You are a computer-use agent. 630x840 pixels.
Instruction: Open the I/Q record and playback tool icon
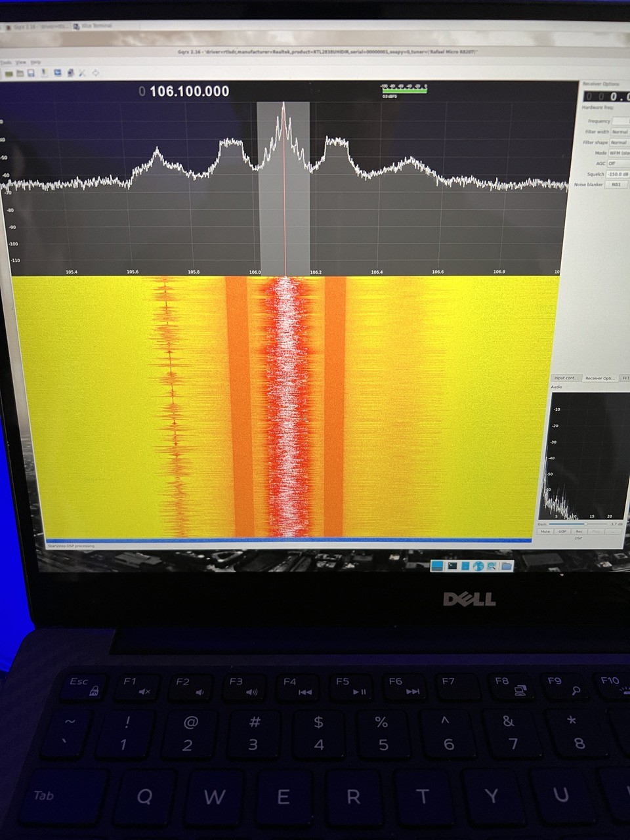click(x=45, y=72)
